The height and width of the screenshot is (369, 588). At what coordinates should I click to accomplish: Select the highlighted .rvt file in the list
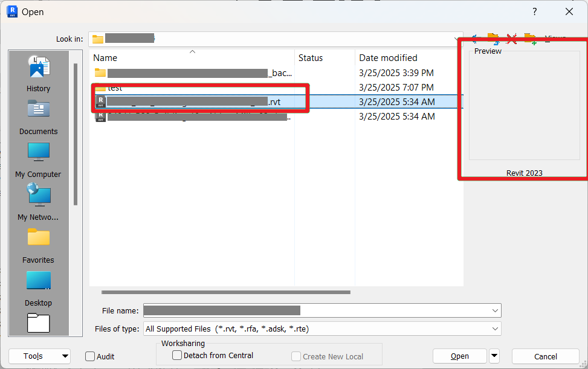pos(199,101)
